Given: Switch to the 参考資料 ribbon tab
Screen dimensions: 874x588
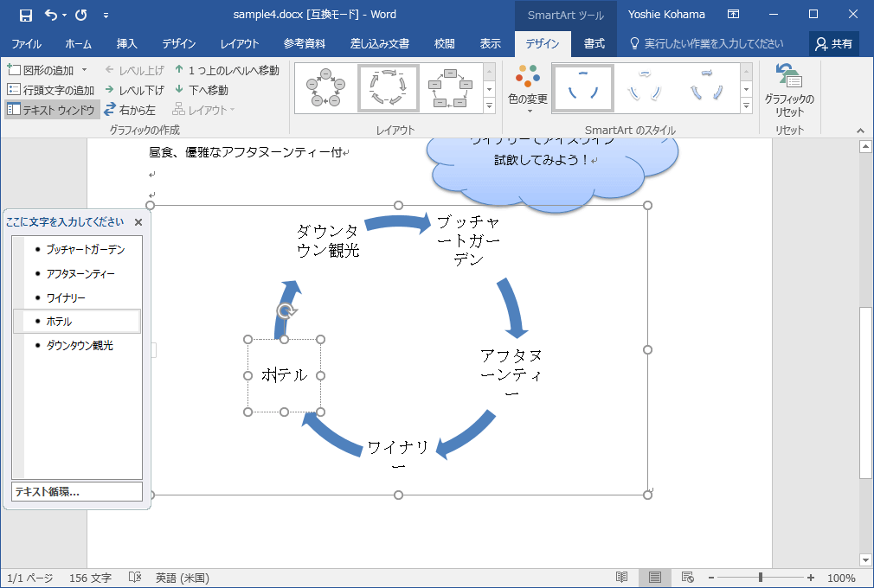Looking at the screenshot, I should [305, 43].
